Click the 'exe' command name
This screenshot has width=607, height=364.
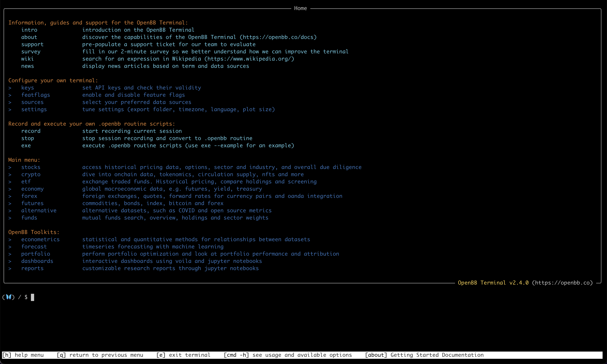click(26, 145)
